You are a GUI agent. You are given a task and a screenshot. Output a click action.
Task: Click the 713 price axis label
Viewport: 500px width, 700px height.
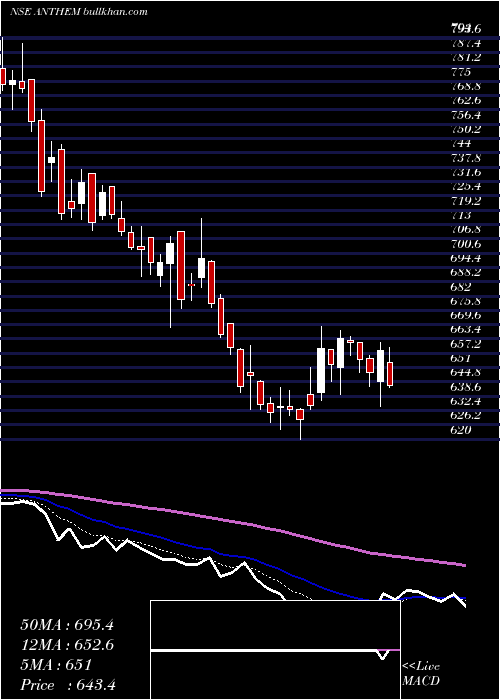(461, 216)
